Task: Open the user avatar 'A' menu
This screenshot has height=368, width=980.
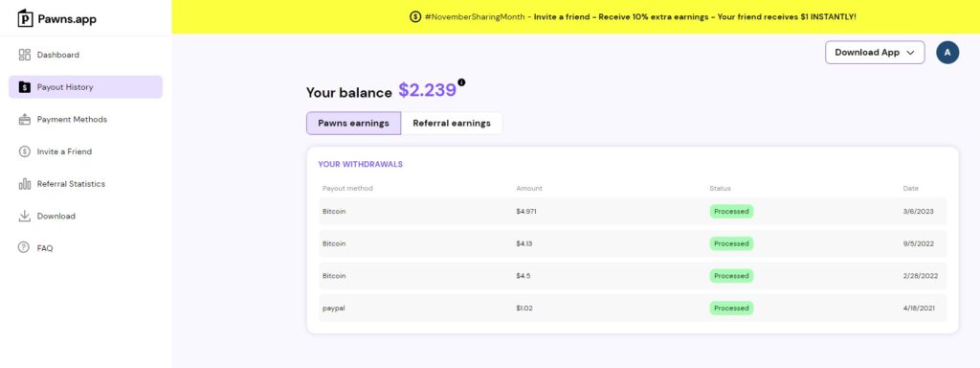Action: (x=947, y=53)
